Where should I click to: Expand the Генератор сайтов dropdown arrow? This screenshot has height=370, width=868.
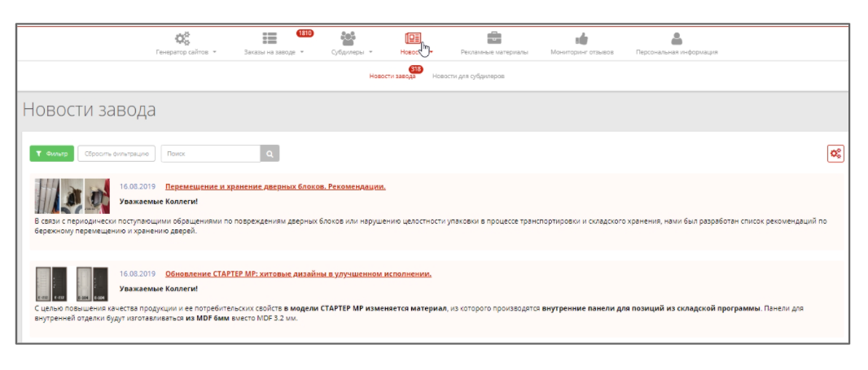(x=215, y=52)
